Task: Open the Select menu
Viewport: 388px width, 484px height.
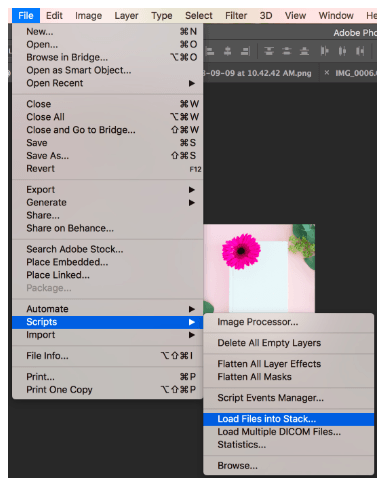Action: click(199, 16)
